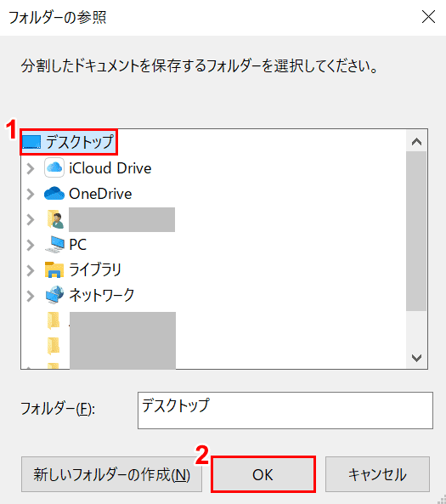
Task: Expand the PC tree node
Action: click(x=31, y=245)
